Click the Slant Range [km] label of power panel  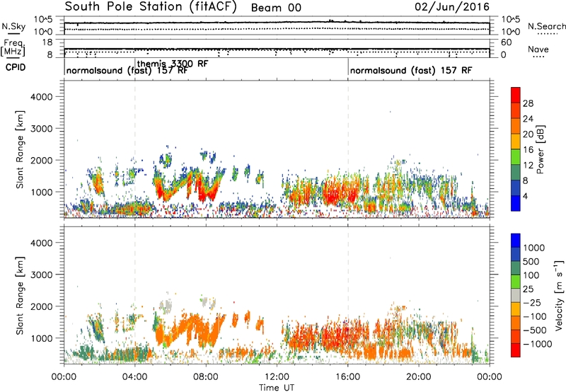click(x=20, y=149)
